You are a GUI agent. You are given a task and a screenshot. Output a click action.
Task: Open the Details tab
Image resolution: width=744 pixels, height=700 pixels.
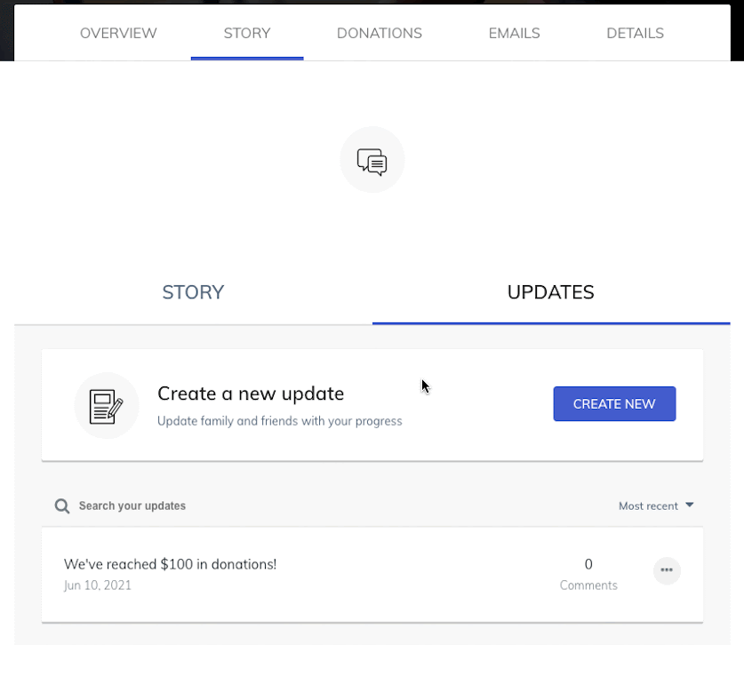tap(635, 33)
